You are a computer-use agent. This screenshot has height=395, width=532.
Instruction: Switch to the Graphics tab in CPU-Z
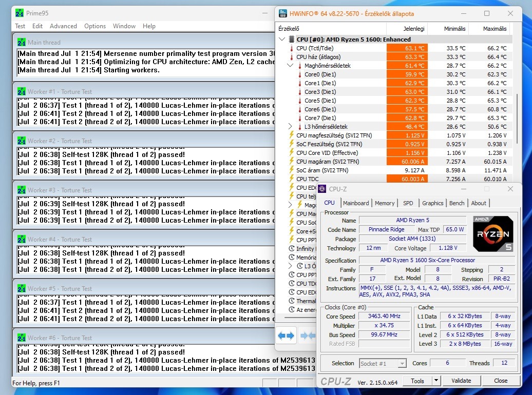click(x=432, y=203)
